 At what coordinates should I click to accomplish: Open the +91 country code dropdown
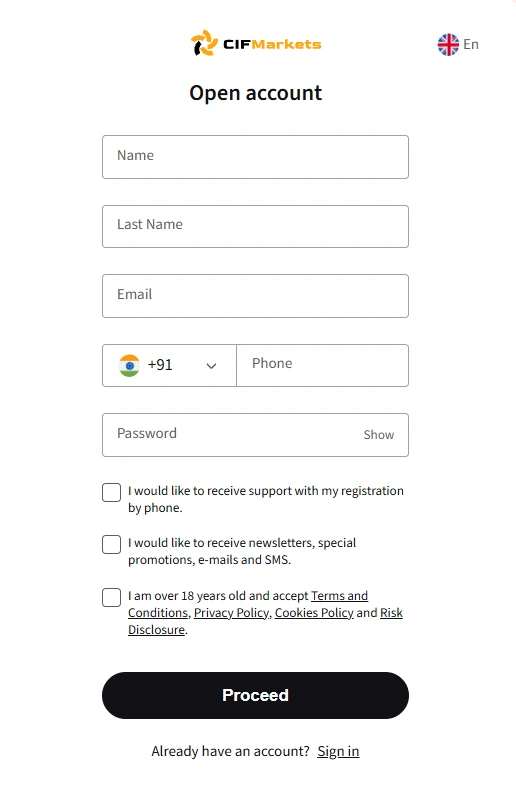click(x=169, y=365)
